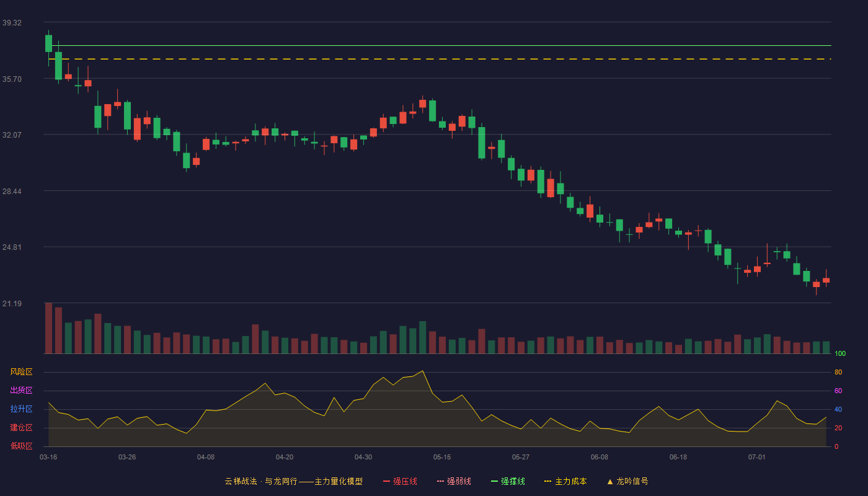Toggle the 强压线 legend item
Screen dimensions: 868x496
point(400,481)
